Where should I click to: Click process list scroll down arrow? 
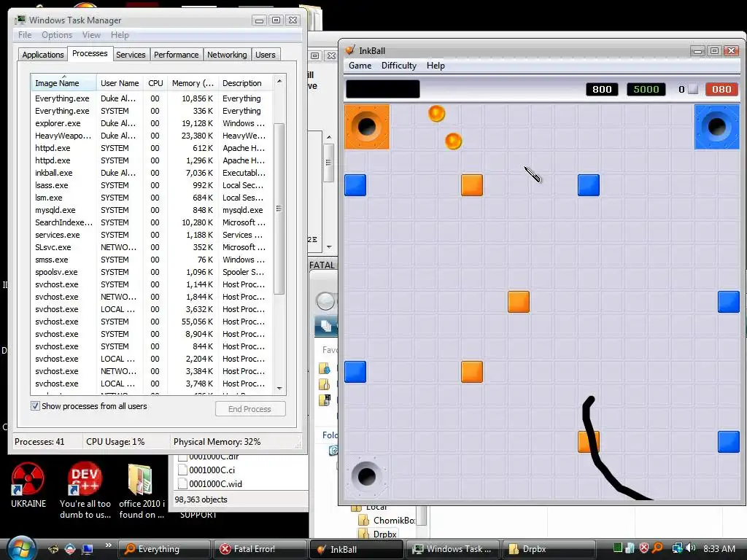click(x=279, y=389)
